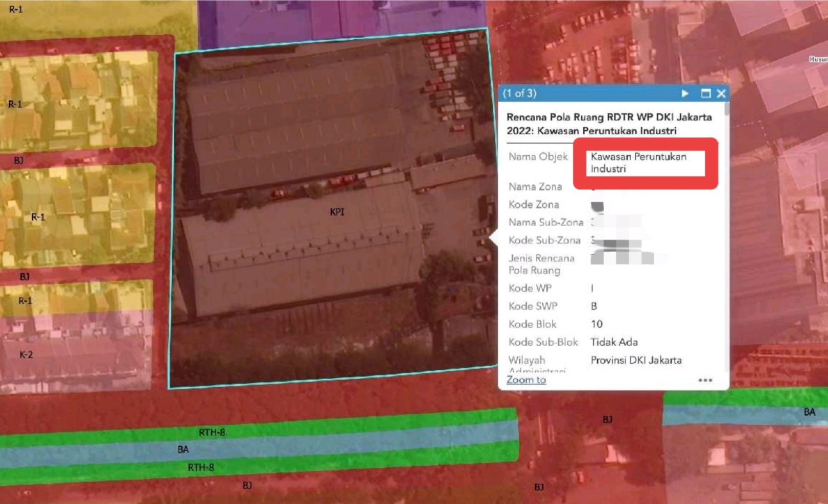The height and width of the screenshot is (504, 828).
Task: Maximize the feature info popup
Action: click(705, 93)
